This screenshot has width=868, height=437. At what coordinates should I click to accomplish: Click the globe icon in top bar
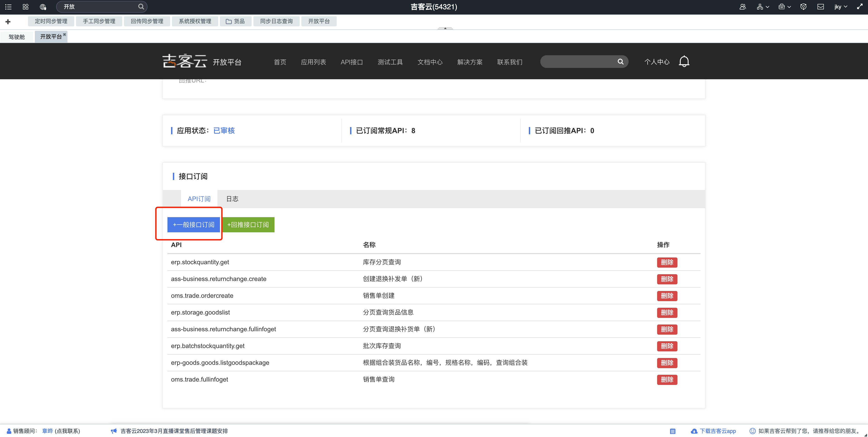(x=43, y=7)
